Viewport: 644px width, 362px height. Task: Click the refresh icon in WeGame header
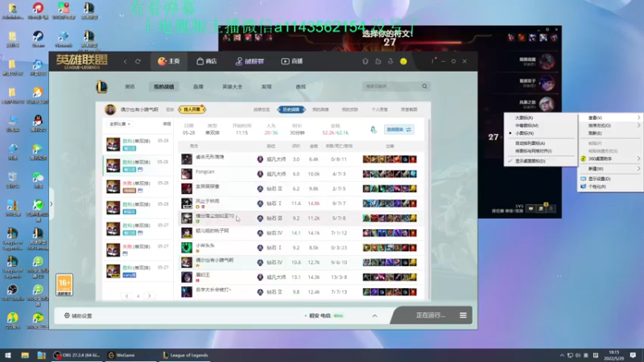138,61
